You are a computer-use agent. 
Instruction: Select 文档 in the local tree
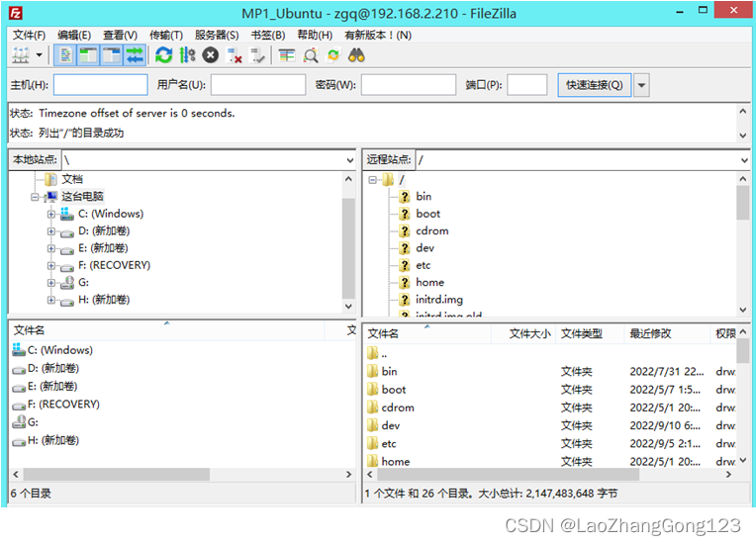(x=72, y=179)
